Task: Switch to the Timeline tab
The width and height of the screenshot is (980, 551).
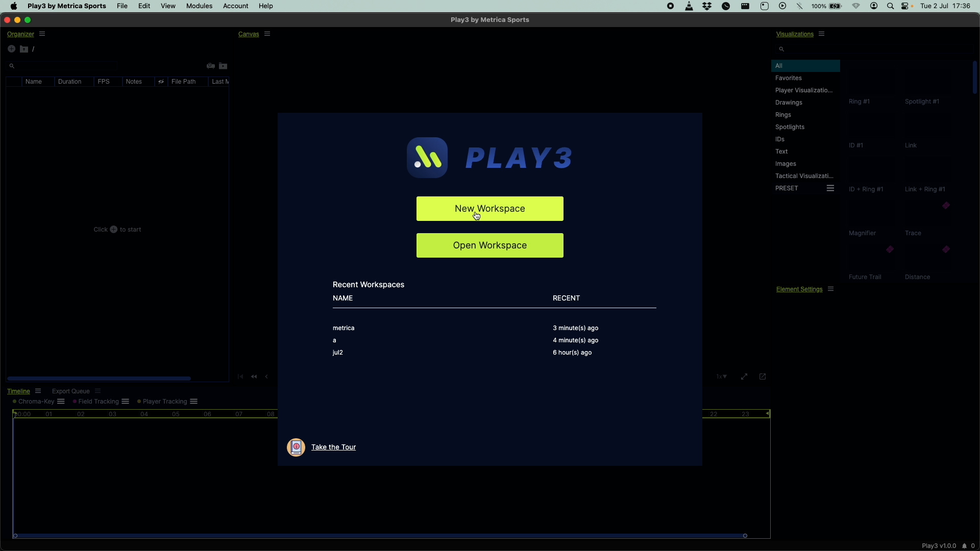Action: (18, 391)
